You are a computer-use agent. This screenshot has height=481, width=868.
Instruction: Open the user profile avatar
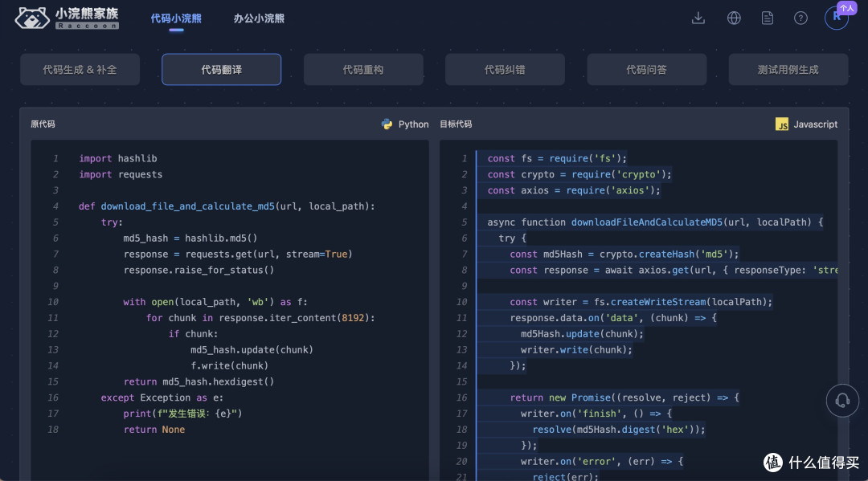pyautogui.click(x=837, y=17)
